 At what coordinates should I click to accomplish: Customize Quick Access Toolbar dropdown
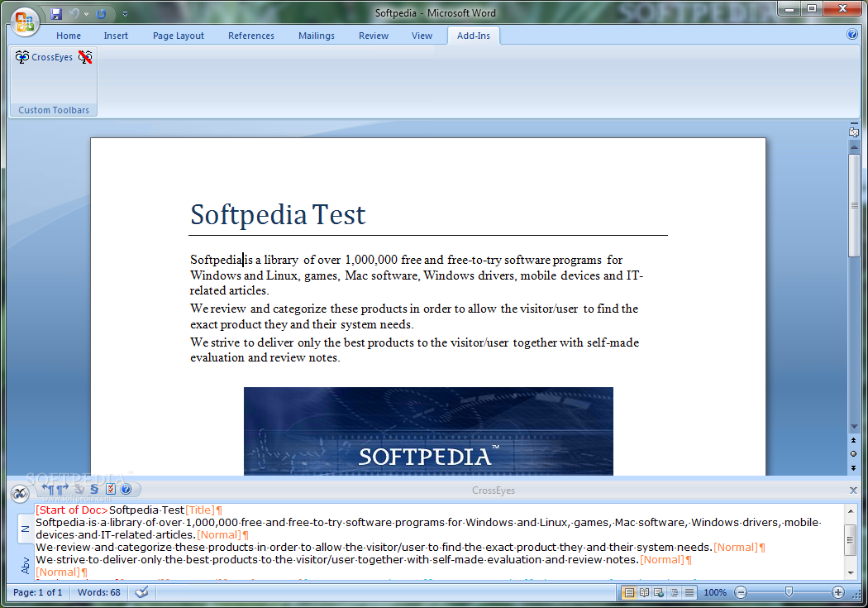125,14
